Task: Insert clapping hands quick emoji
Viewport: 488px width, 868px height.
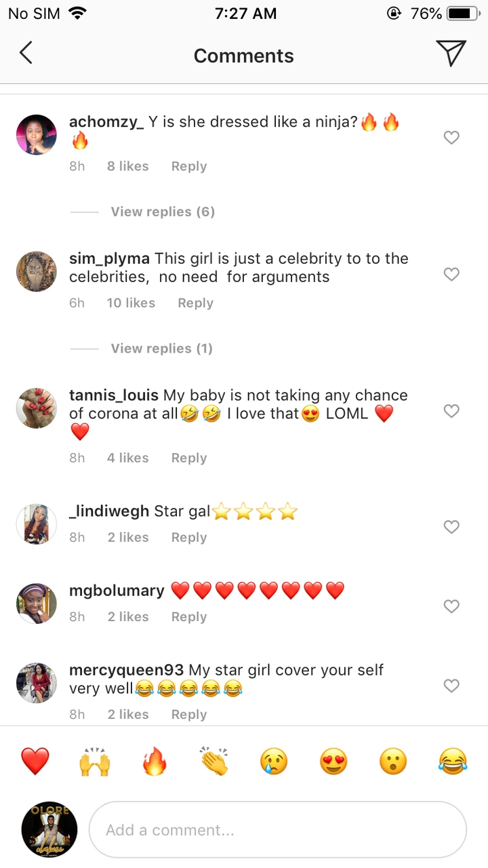Action: [213, 762]
